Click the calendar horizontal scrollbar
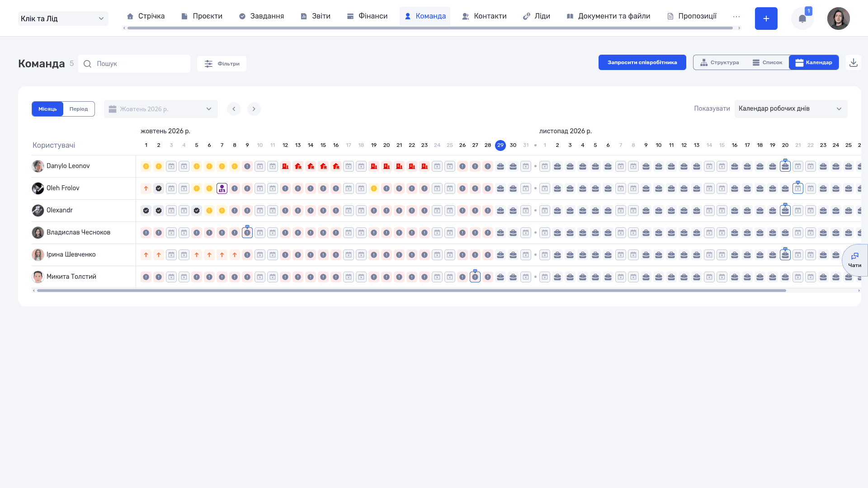The width and height of the screenshot is (868, 488). (x=411, y=291)
